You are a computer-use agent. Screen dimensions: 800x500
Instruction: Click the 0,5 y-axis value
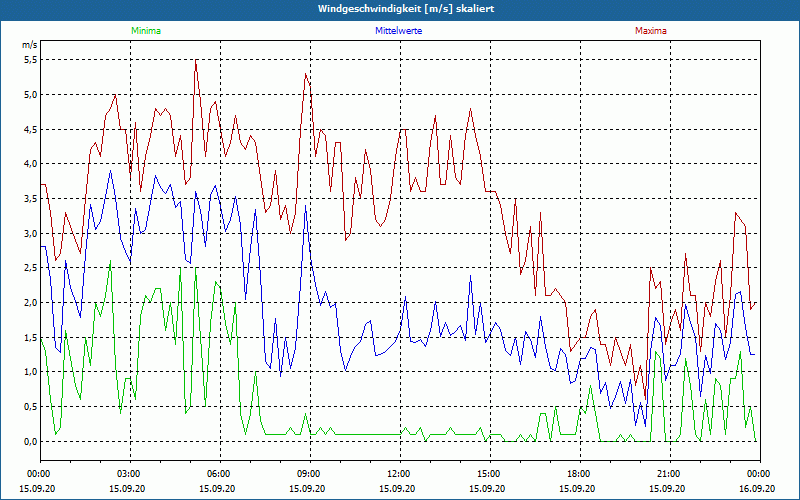[31, 407]
